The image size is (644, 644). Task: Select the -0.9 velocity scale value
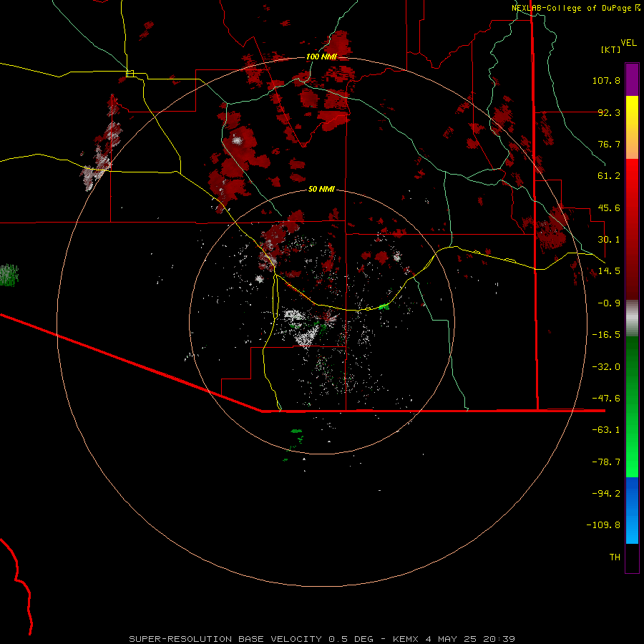609,303
